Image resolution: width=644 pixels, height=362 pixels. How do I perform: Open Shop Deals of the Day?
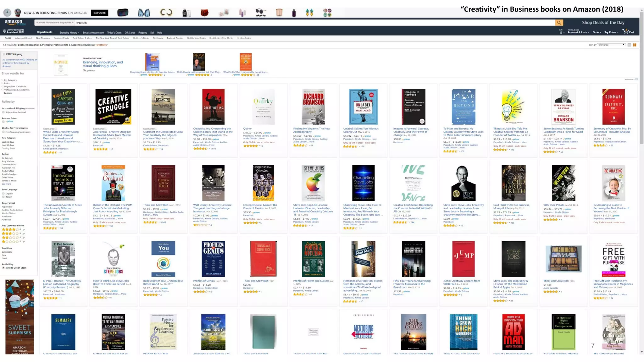pos(603,23)
